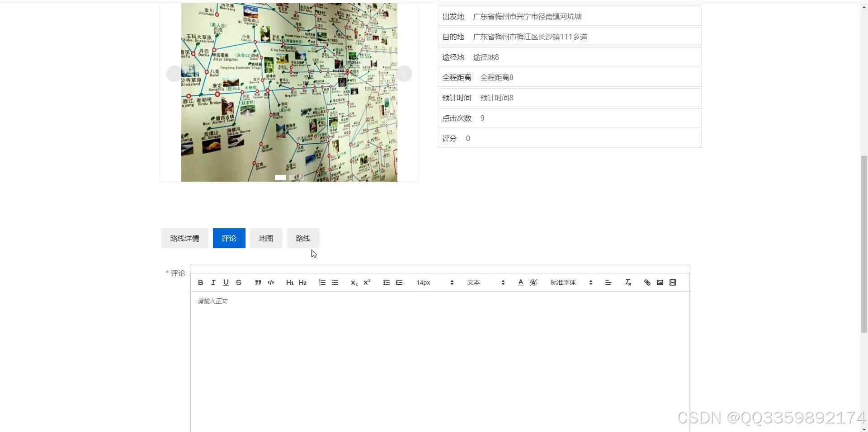Toggle bold formatting in comment editor
The height and width of the screenshot is (432, 868).
pos(200,282)
